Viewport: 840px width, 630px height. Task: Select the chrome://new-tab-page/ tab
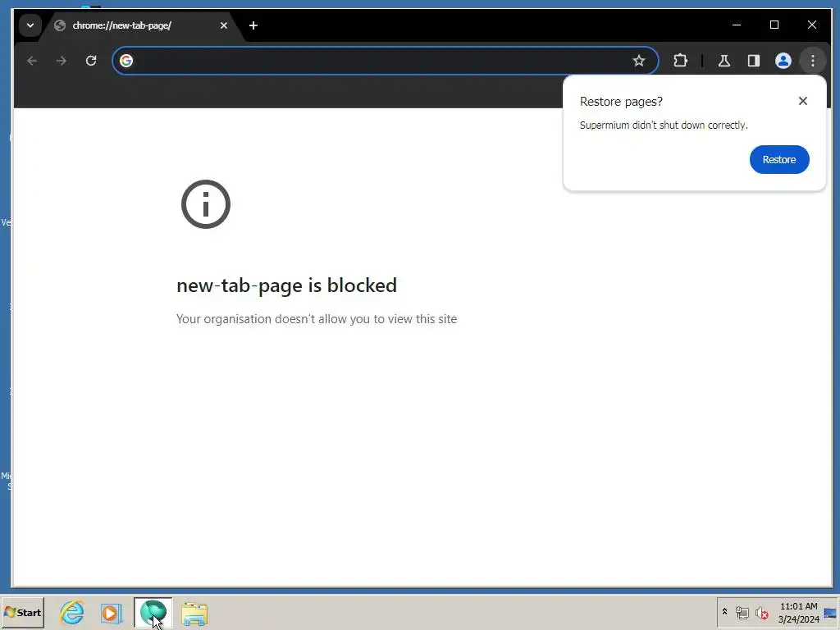pyautogui.click(x=144, y=25)
